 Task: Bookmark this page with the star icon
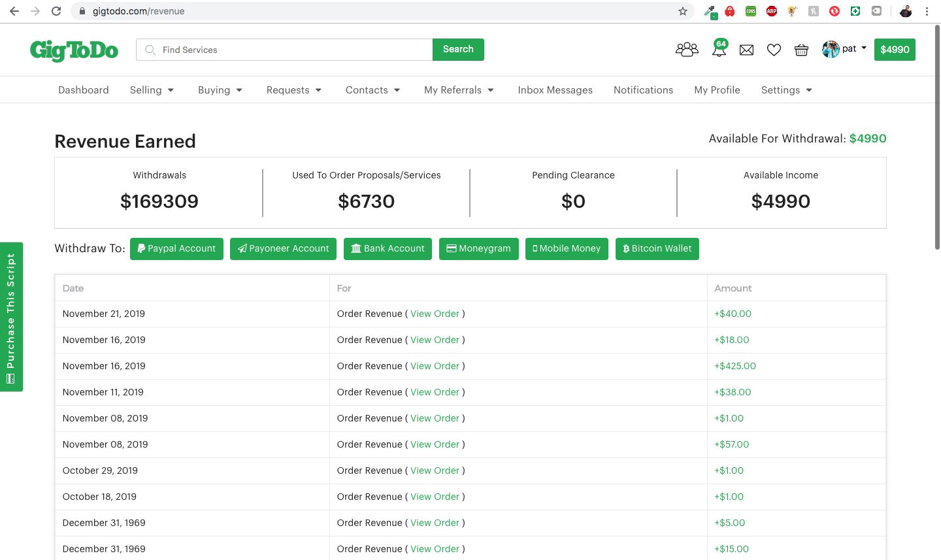pos(683,11)
